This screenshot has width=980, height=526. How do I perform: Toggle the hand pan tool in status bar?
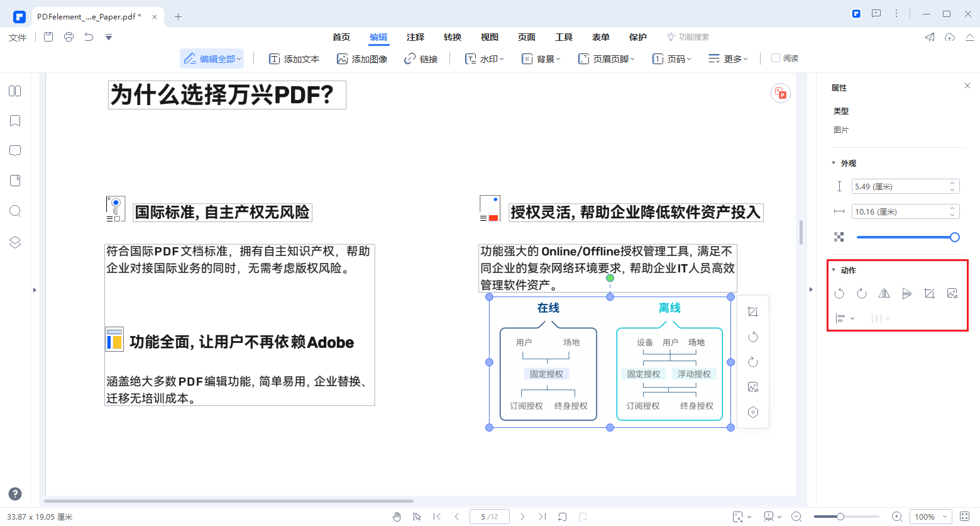coord(397,516)
